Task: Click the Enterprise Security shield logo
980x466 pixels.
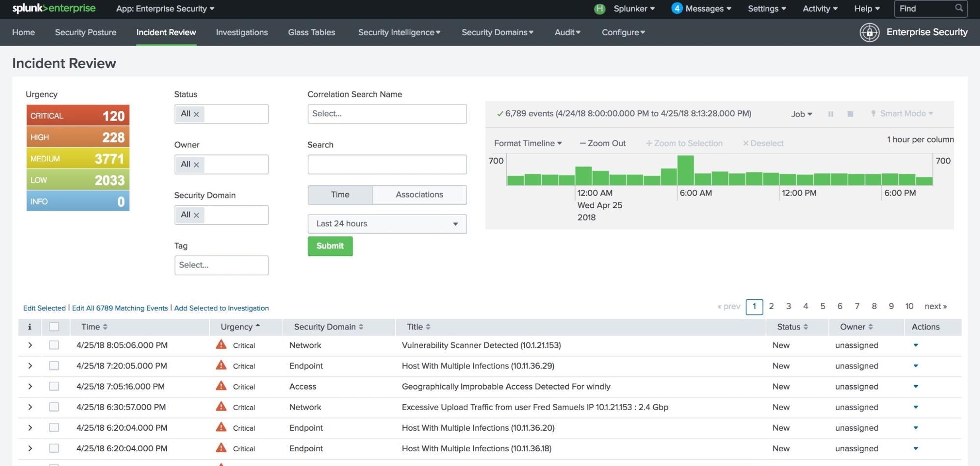Action: click(869, 32)
